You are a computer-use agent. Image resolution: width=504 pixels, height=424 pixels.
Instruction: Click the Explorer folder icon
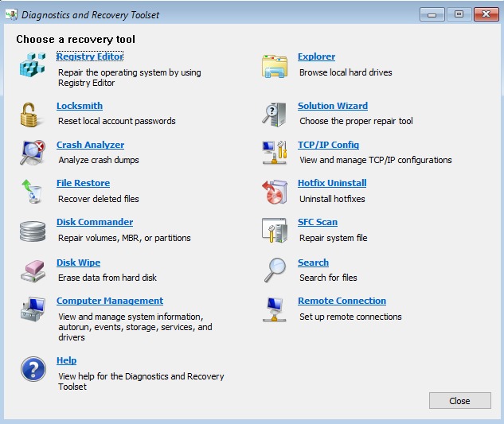pos(275,66)
